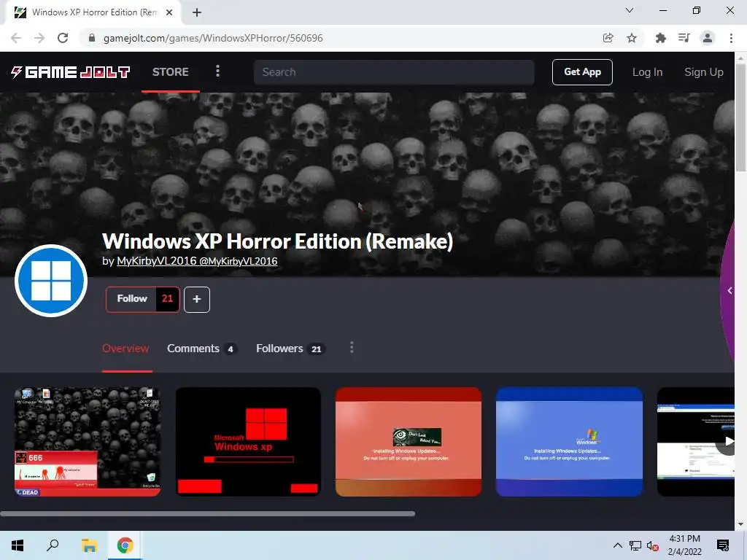Open the red Windows xp boot thumbnail
The width and height of the screenshot is (747, 560).
pos(248,442)
